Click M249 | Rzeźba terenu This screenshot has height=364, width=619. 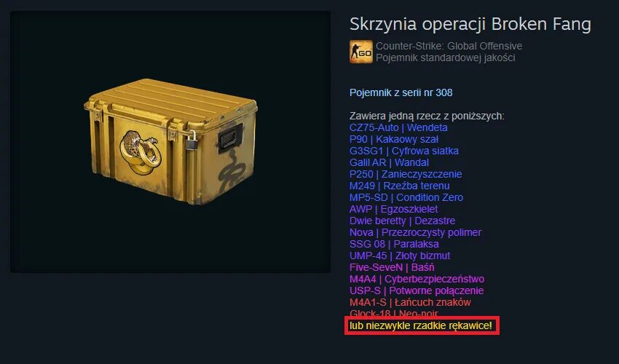click(399, 186)
